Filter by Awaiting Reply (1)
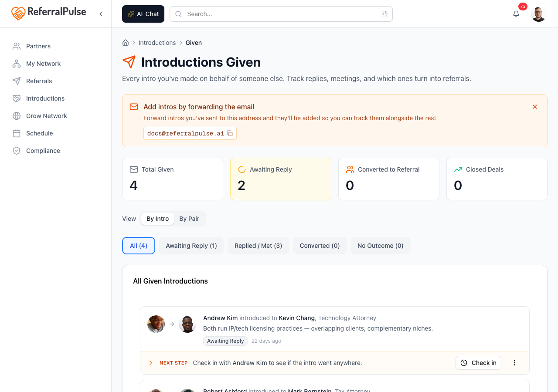 [x=191, y=246]
